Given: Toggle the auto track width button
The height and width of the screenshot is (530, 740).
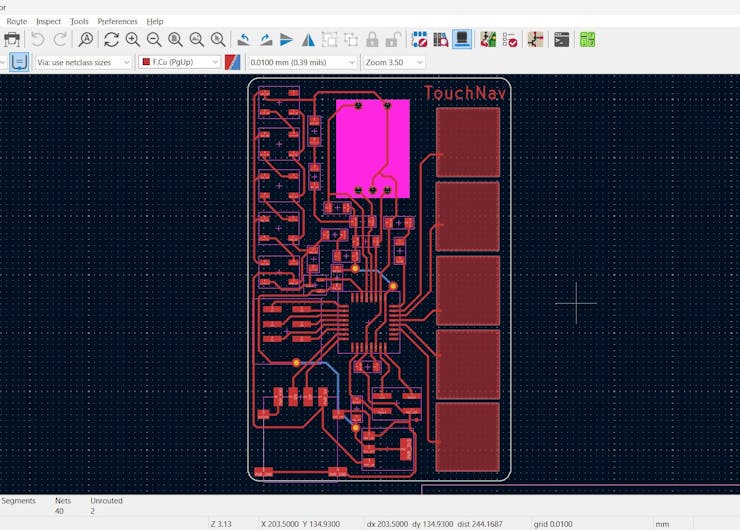Looking at the screenshot, I should click(x=19, y=62).
